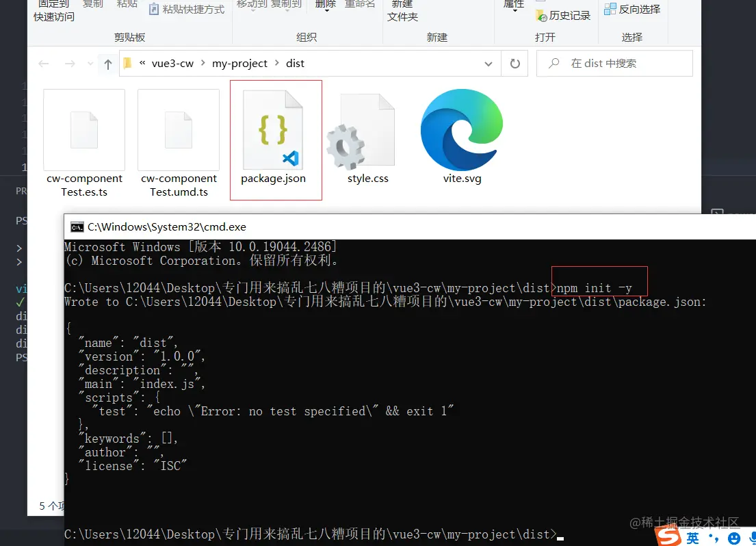The image size is (756, 546).
Task: Click the cmd.exe window icon
Action: [77, 227]
